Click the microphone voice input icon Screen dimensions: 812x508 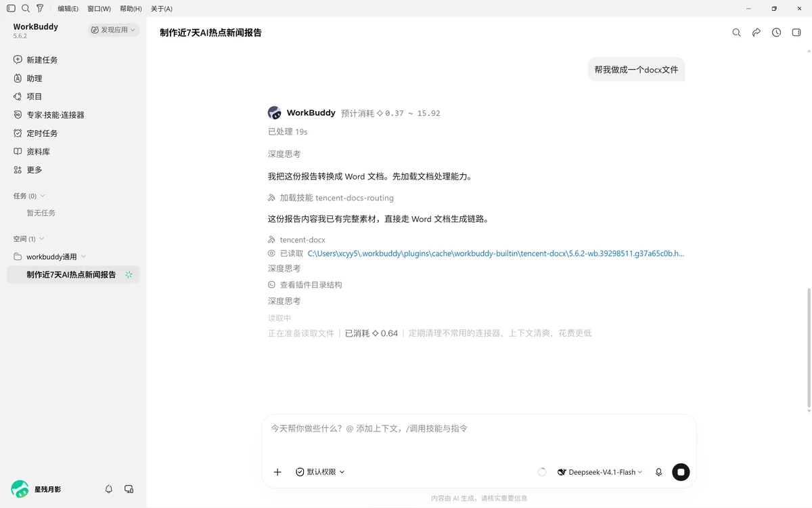coord(658,472)
